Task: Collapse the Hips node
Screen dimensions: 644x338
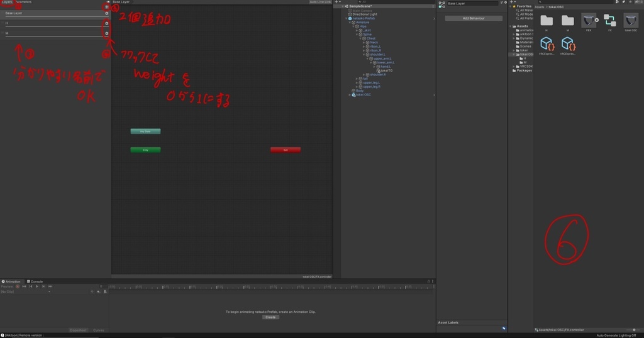Action: tap(353, 26)
